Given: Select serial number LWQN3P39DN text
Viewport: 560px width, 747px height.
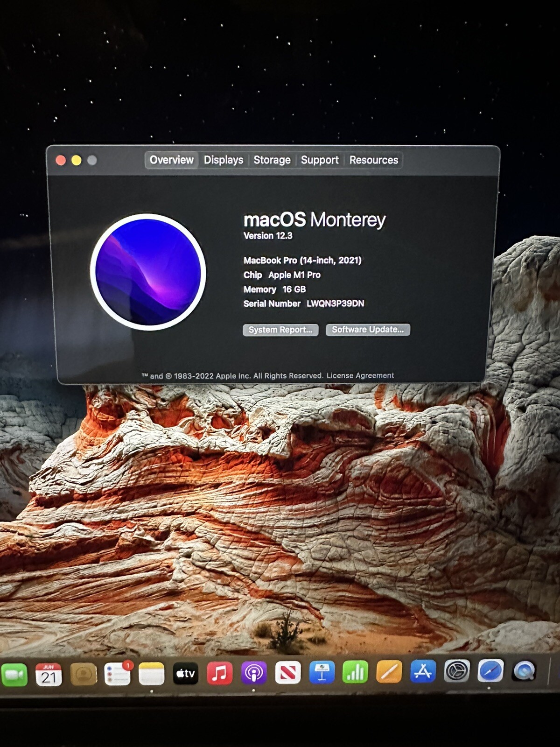Looking at the screenshot, I should (335, 303).
